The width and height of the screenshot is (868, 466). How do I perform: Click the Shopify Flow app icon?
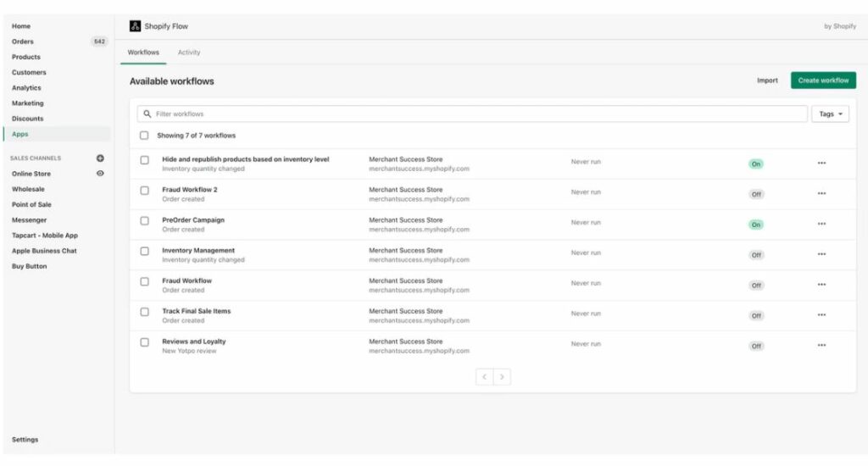pos(135,26)
